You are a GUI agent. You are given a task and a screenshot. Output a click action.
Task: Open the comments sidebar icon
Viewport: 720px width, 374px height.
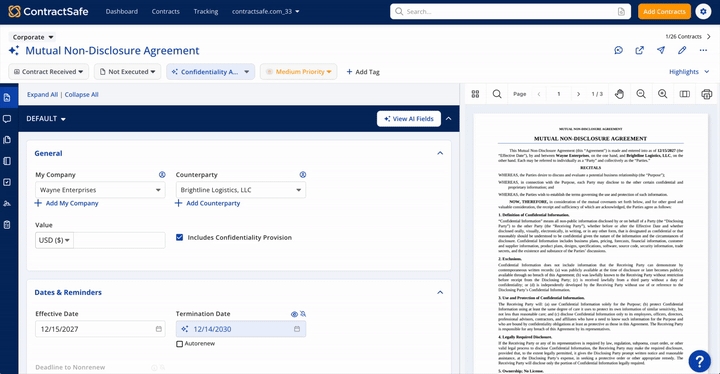tap(7, 119)
